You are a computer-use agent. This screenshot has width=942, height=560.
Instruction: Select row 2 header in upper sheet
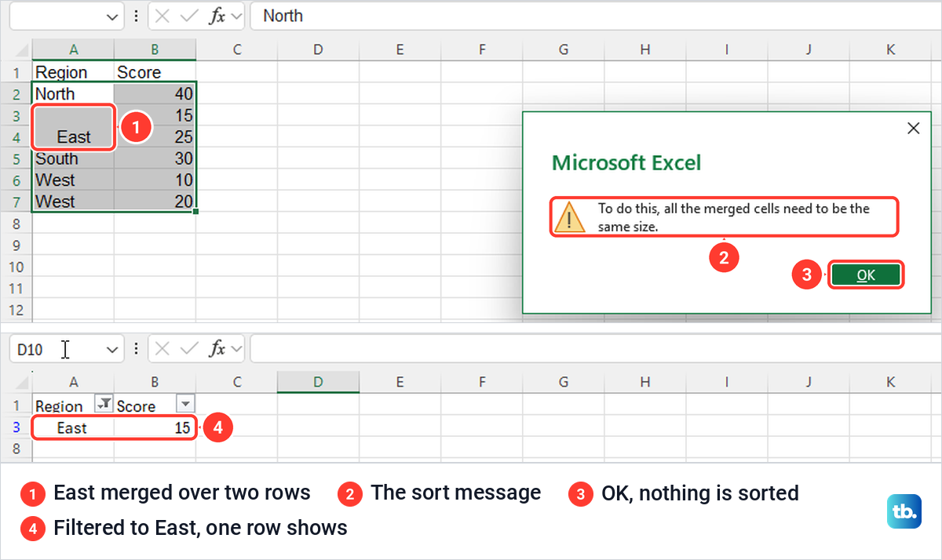tap(16, 94)
